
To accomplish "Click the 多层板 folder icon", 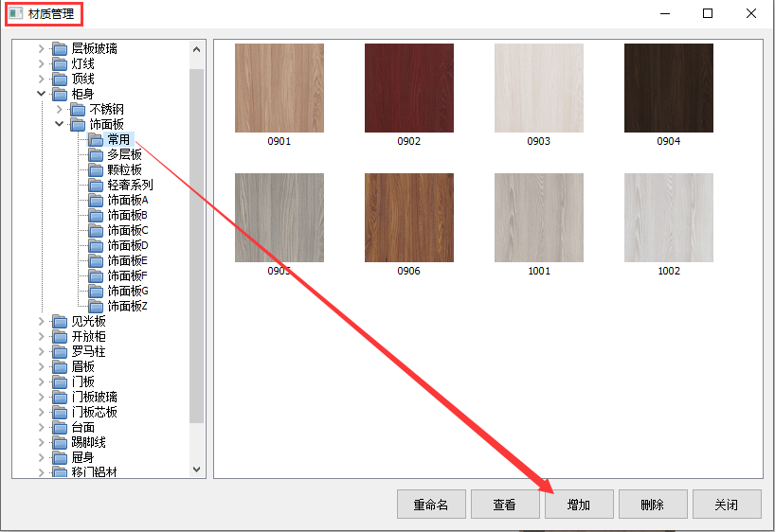I will (x=96, y=155).
